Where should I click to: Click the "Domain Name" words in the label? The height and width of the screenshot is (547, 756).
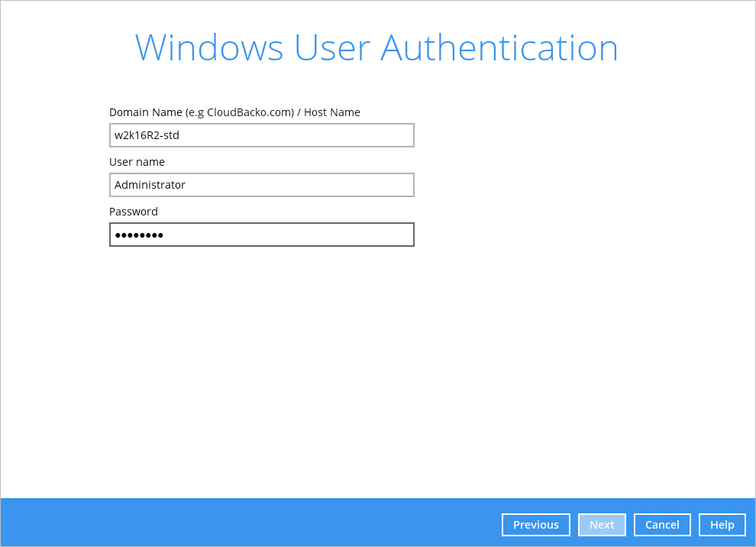click(145, 112)
